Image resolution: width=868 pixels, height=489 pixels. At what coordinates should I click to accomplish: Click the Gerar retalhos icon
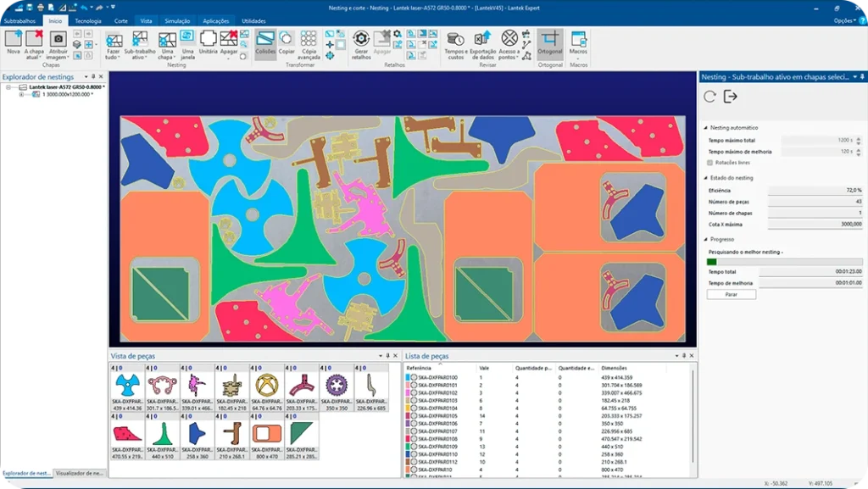pyautogui.click(x=362, y=40)
